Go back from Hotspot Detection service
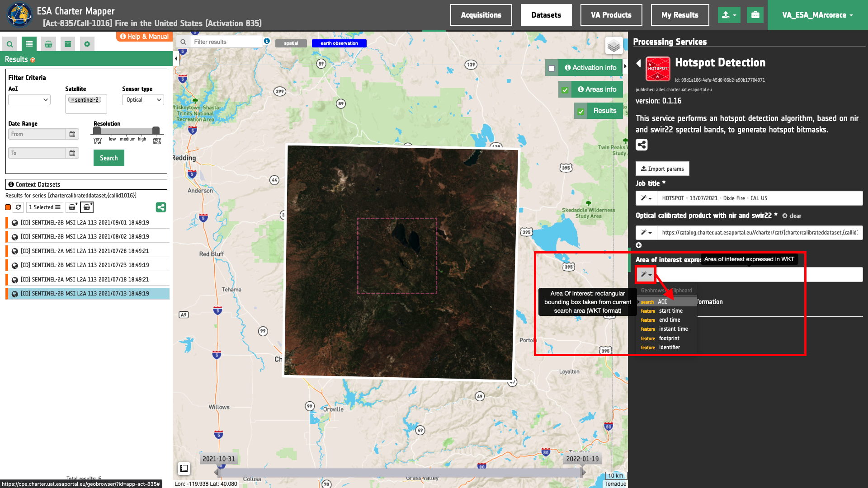This screenshot has width=868, height=488. coord(639,63)
